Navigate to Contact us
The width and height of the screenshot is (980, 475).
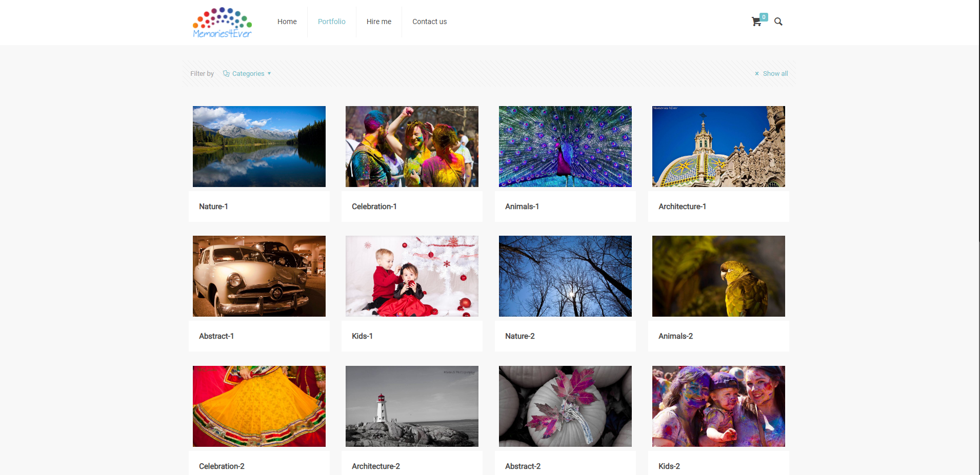click(x=429, y=22)
